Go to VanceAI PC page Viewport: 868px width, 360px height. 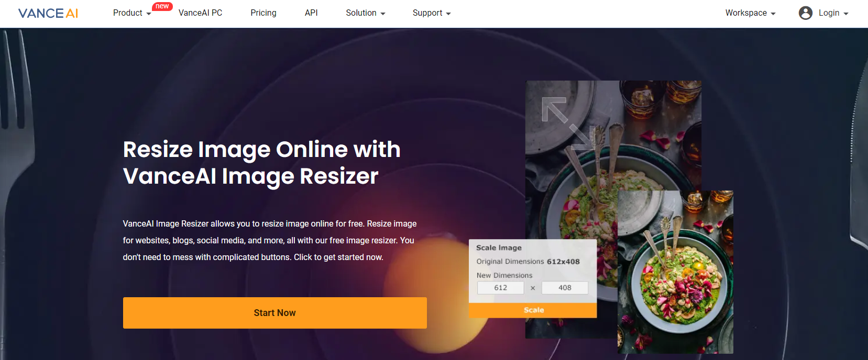tap(200, 13)
